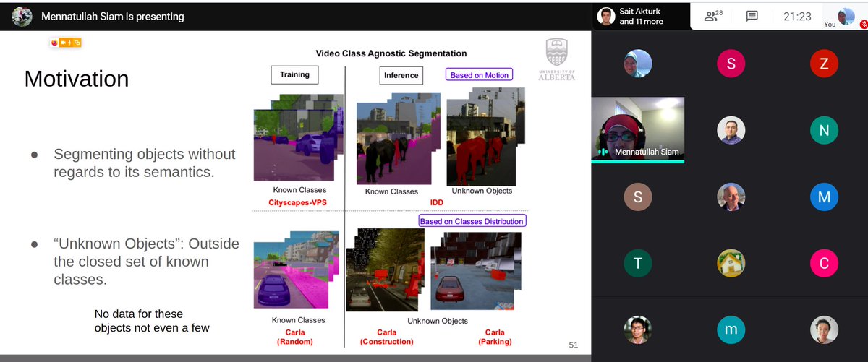Click the 'Based on Classes Distribution' label
Viewport: 868px width, 362px height.
coord(472,220)
